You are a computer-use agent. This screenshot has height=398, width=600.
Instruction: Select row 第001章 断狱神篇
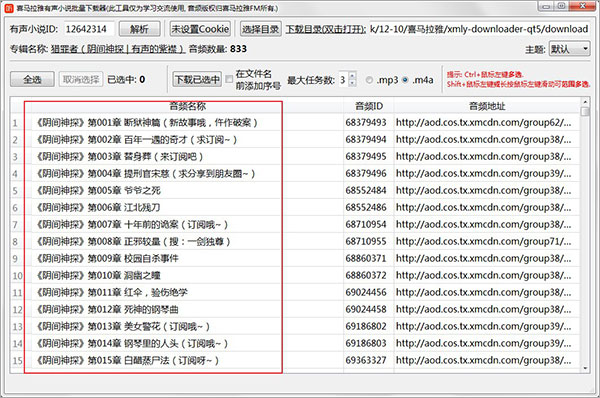click(x=188, y=123)
